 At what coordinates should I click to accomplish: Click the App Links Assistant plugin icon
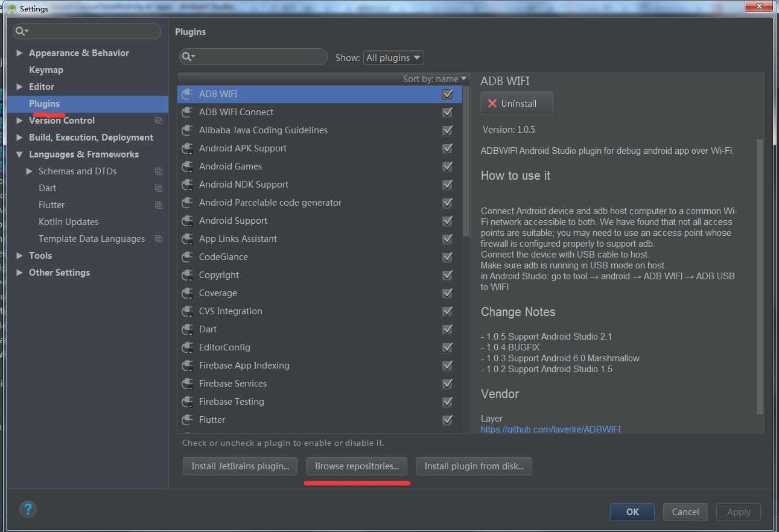click(x=188, y=239)
